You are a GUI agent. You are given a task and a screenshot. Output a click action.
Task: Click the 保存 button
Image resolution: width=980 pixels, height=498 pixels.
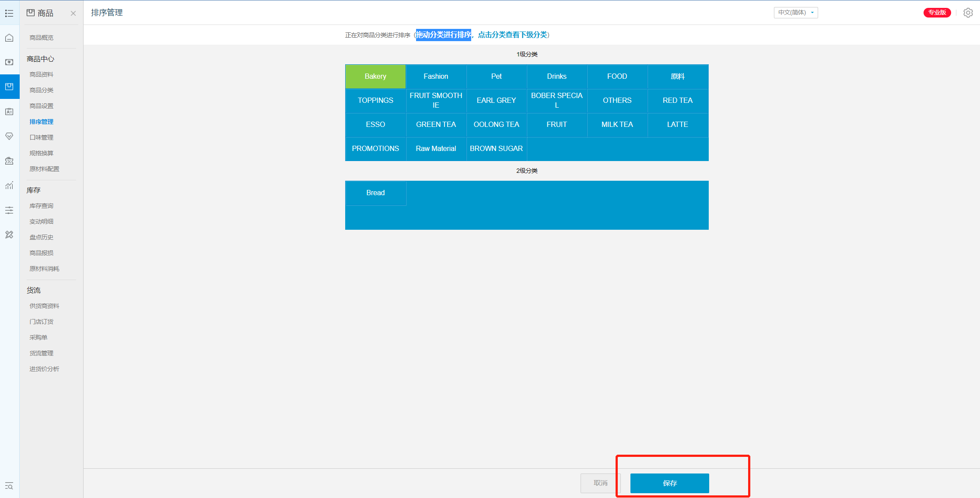(669, 483)
